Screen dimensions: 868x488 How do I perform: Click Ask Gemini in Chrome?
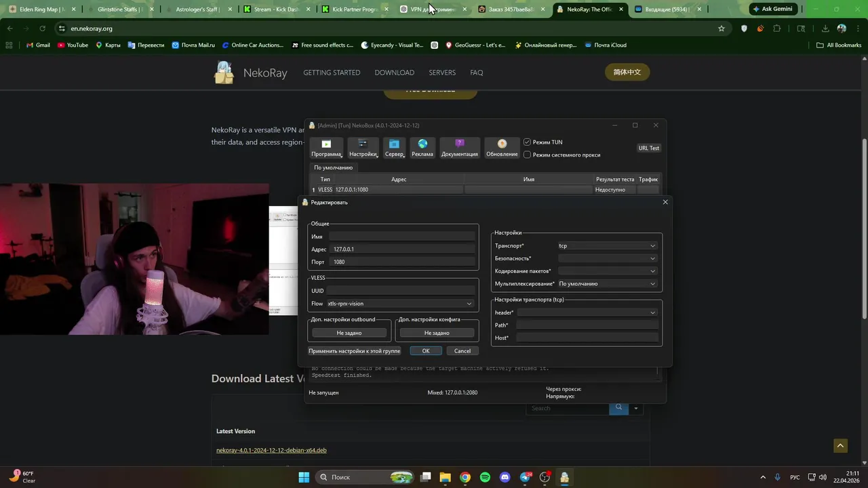click(772, 9)
